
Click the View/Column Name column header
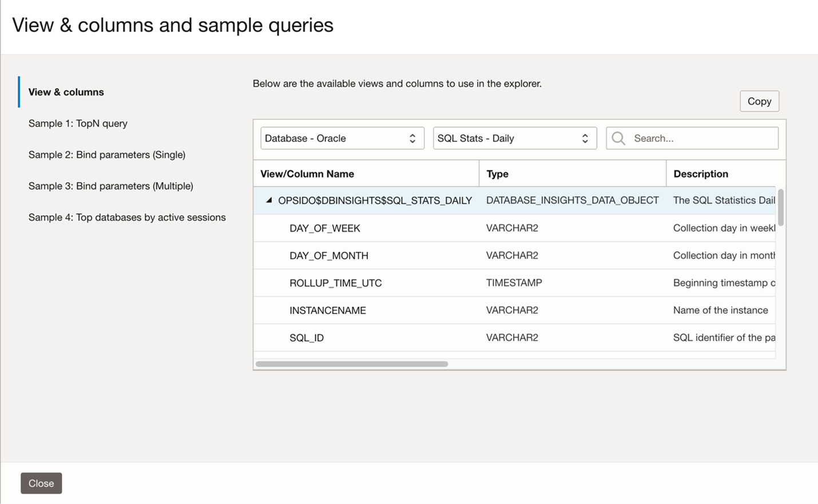[307, 174]
